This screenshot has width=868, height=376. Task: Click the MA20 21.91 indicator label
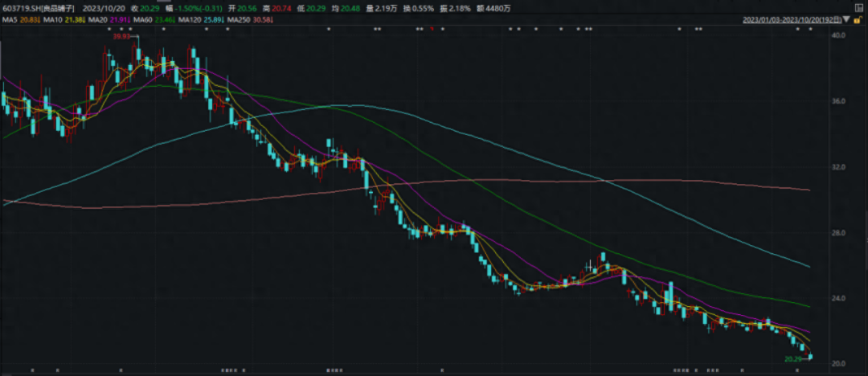(x=109, y=20)
